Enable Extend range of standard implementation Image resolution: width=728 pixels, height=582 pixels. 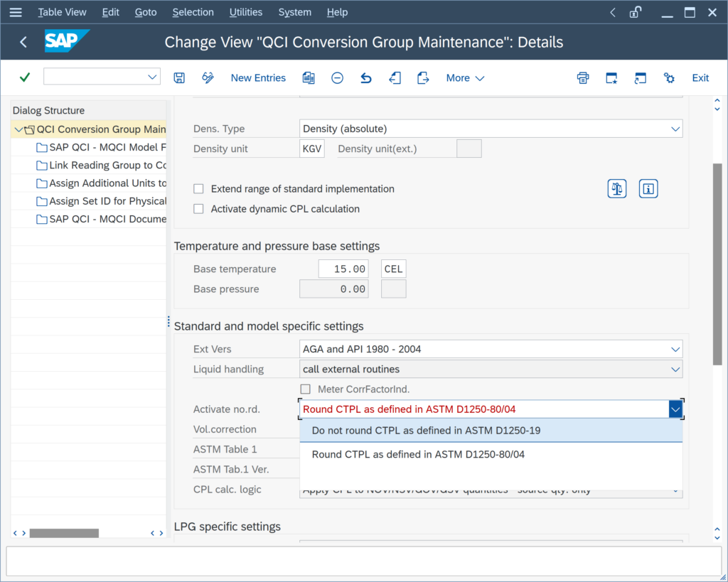tap(199, 189)
